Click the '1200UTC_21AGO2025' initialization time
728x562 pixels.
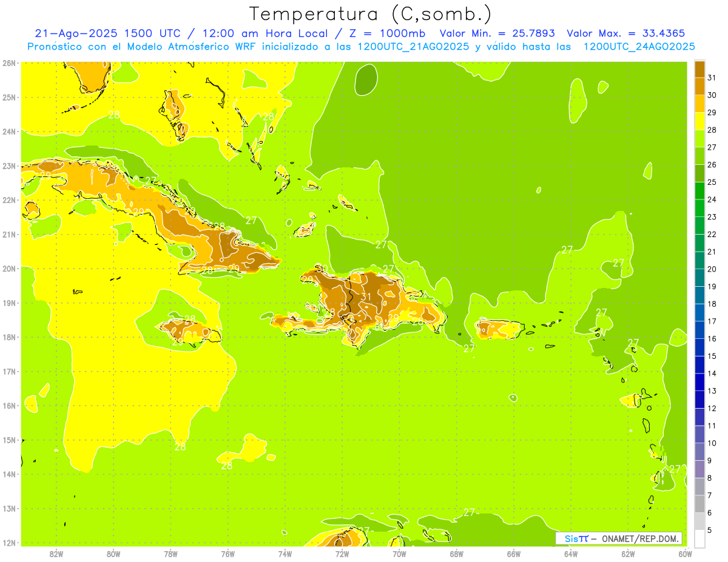(x=413, y=47)
